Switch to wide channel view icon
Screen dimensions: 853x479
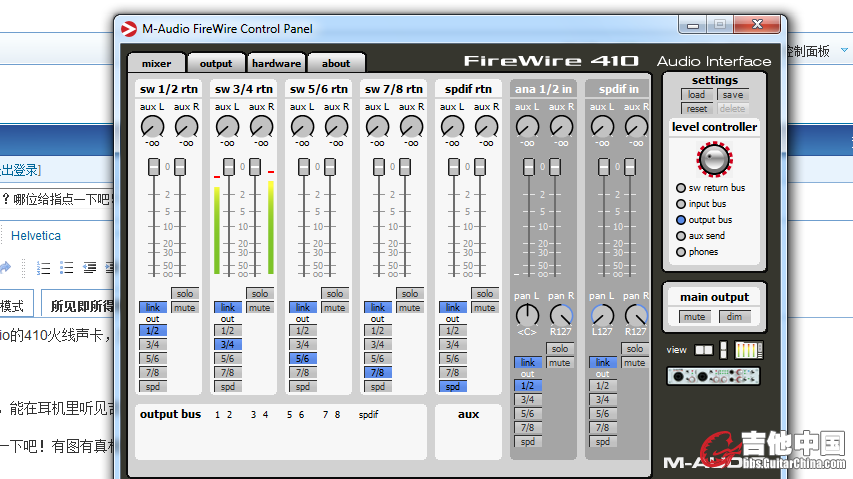(x=703, y=350)
